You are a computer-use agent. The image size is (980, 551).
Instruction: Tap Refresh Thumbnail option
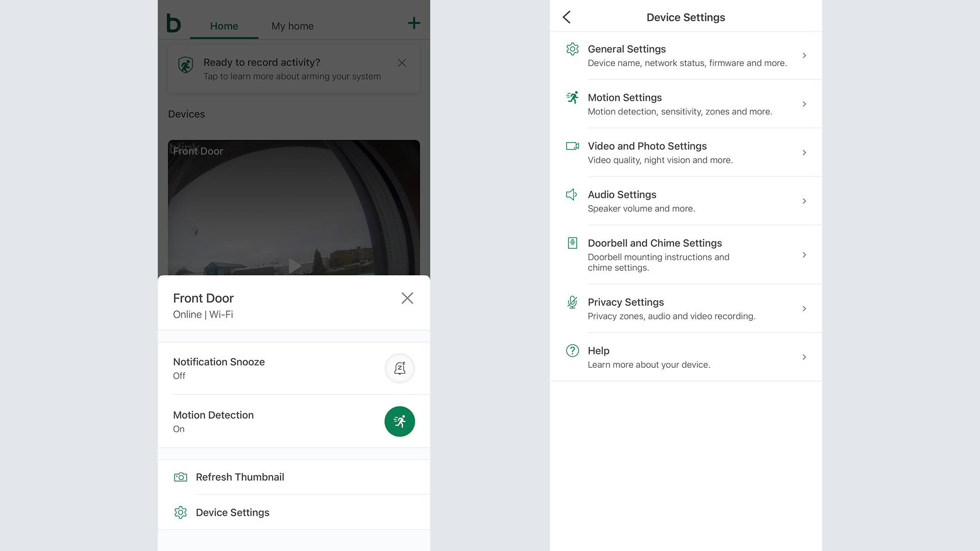pyautogui.click(x=240, y=477)
